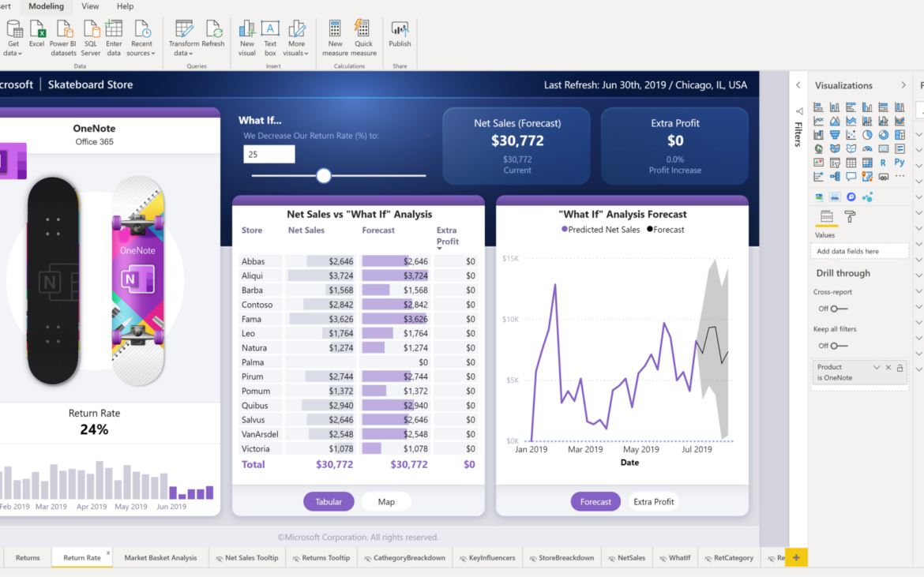924x577 pixels.
Task: Open more visuals ellipsis in Visualizations
Action: pyautogui.click(x=900, y=175)
